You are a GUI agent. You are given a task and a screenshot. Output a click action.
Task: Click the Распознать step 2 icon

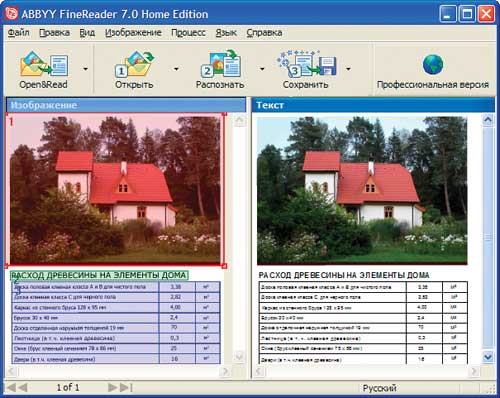221,63
